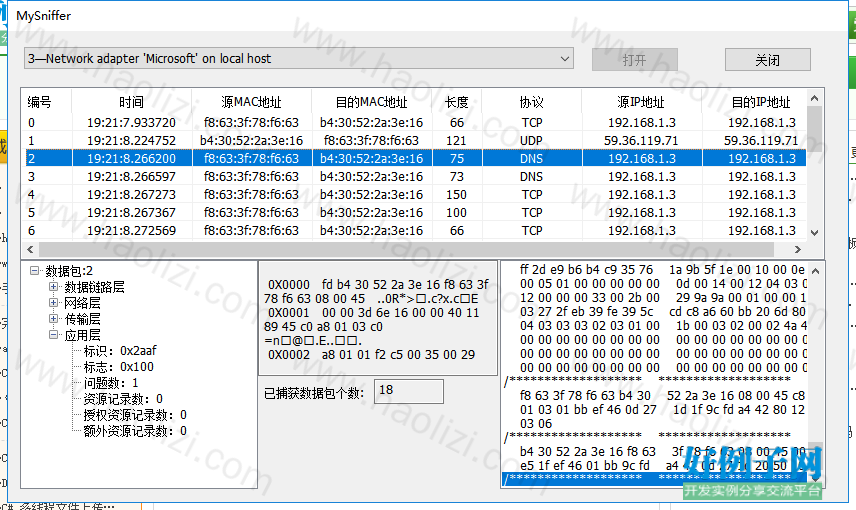Click the MySniffer window title

click(44, 15)
